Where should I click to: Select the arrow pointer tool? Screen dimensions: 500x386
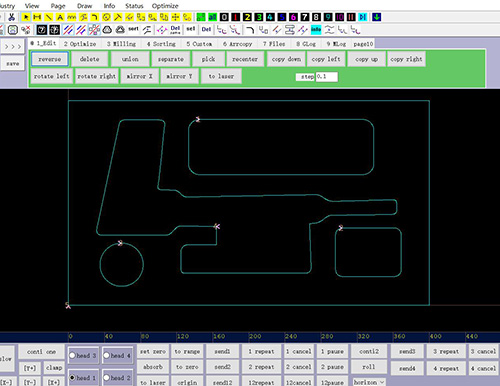26,17
